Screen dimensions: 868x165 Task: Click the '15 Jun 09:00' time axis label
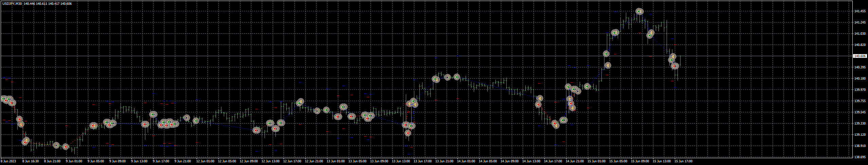640,161
